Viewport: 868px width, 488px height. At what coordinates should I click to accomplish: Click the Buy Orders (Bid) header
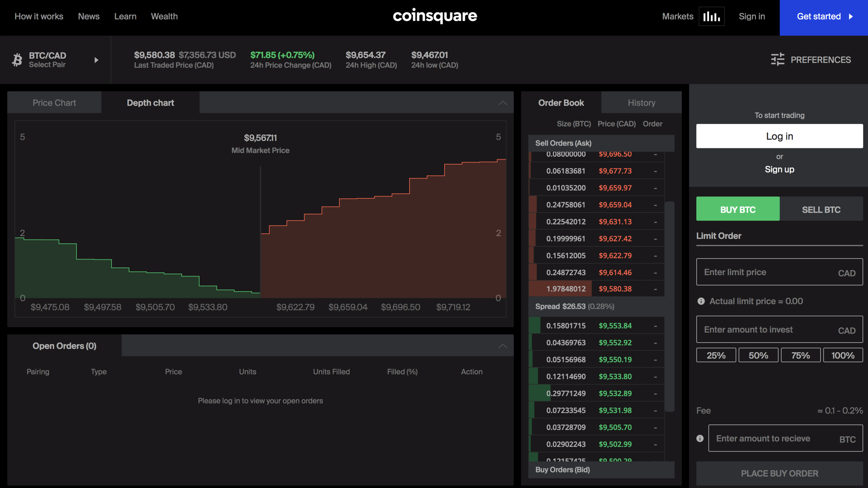coord(601,470)
